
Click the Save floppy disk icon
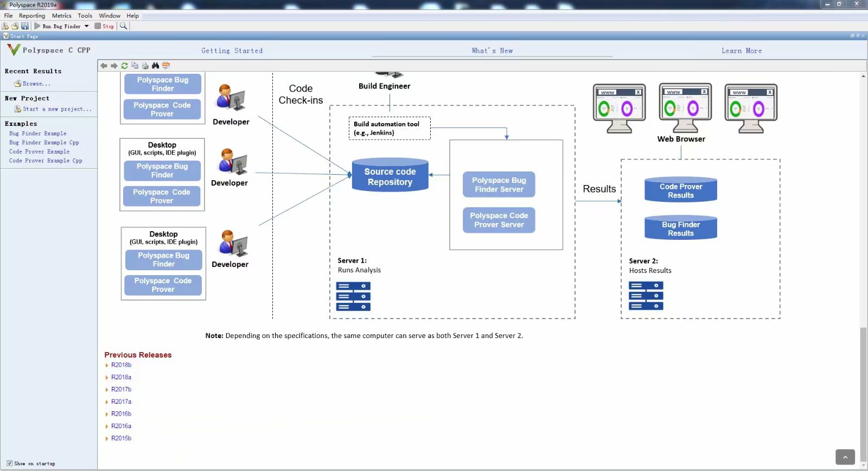[x=24, y=26]
